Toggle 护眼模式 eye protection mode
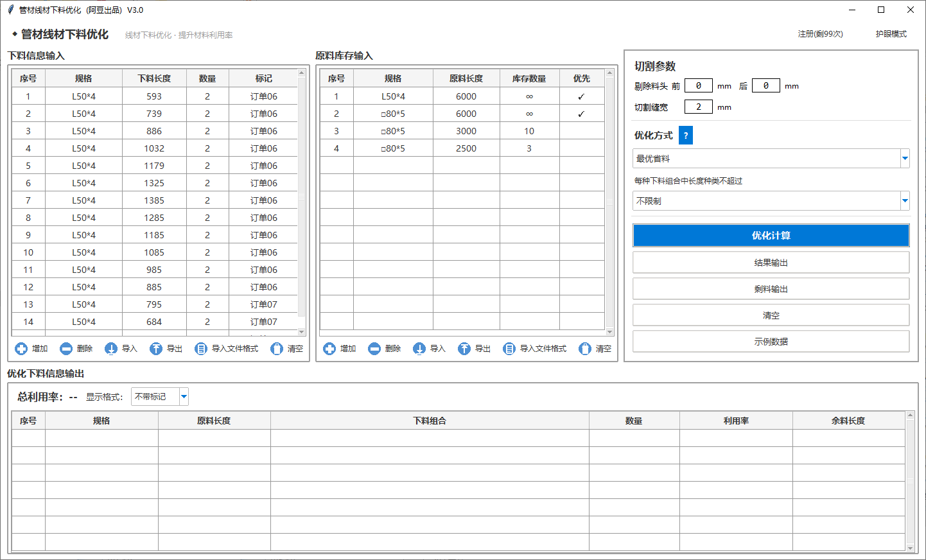 pyautogui.click(x=891, y=34)
